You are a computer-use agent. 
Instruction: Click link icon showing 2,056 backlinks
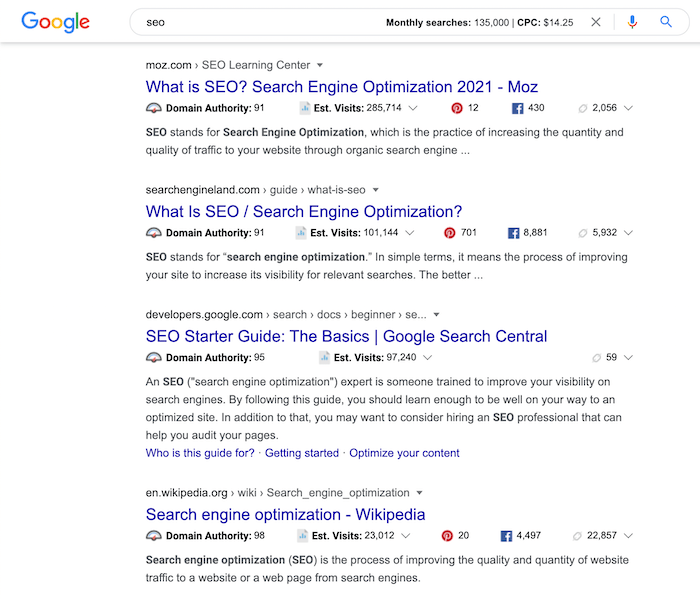pos(583,108)
